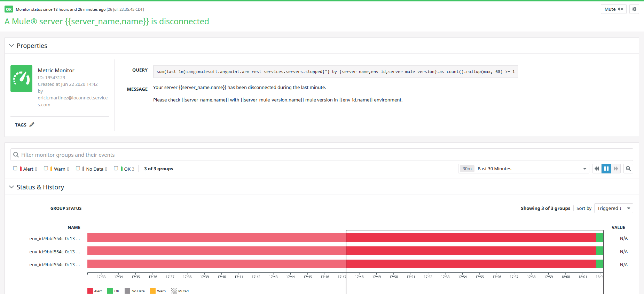Open the Sort by Triggered dropdown
Screen dimensions: 644x294
click(613, 208)
